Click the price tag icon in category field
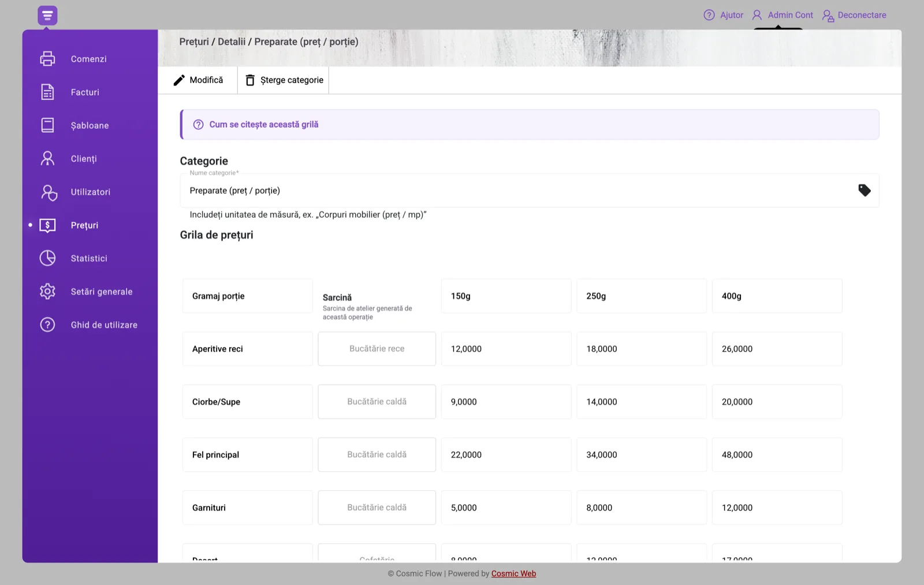 coord(865,191)
